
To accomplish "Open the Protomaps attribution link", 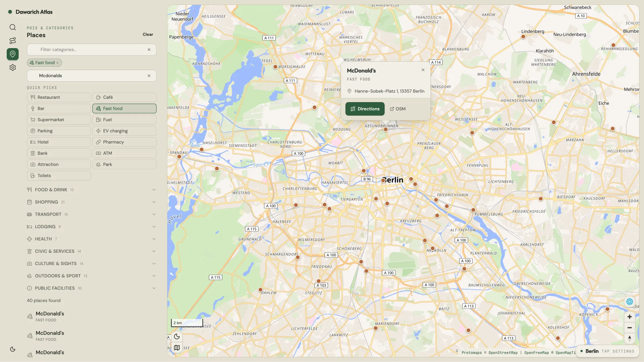I will pos(471,353).
